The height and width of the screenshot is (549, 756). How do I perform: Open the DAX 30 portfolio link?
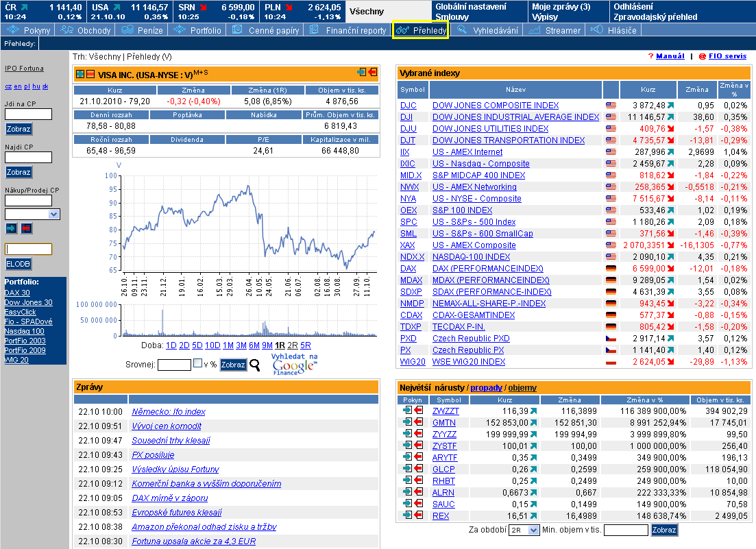pos(17,293)
